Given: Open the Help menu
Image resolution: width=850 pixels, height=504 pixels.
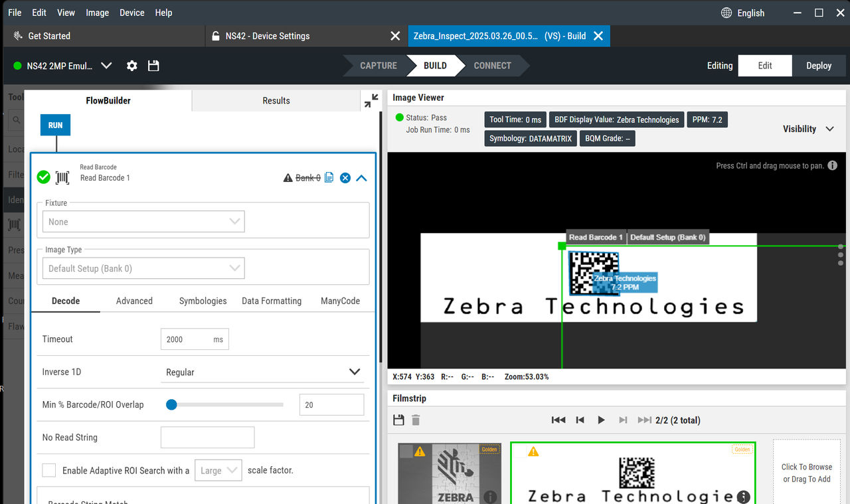Looking at the screenshot, I should coord(163,13).
